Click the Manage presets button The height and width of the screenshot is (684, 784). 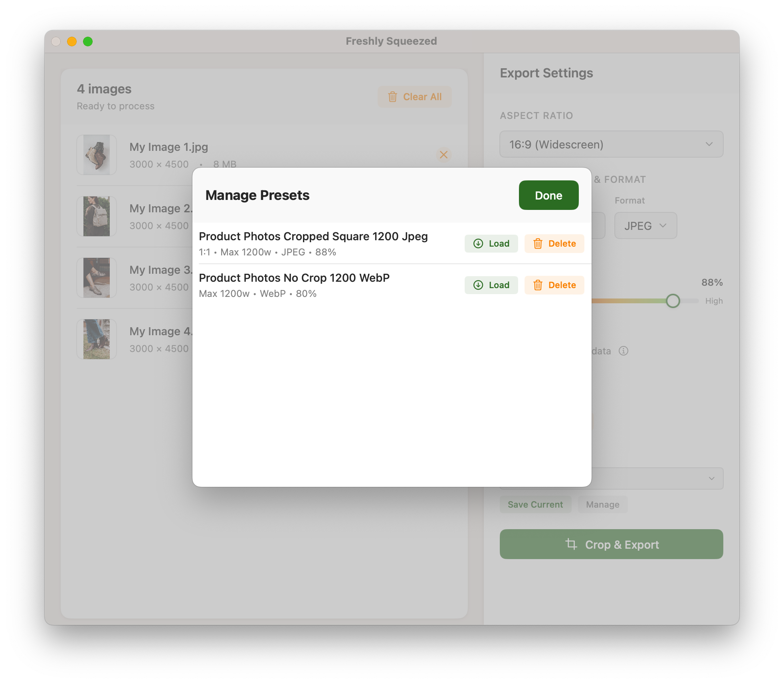(602, 504)
